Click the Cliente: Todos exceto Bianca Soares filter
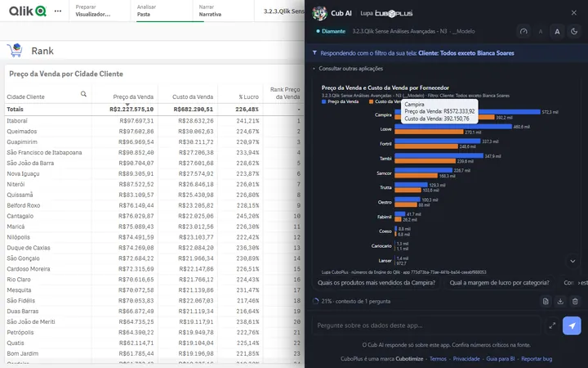 tap(466, 53)
